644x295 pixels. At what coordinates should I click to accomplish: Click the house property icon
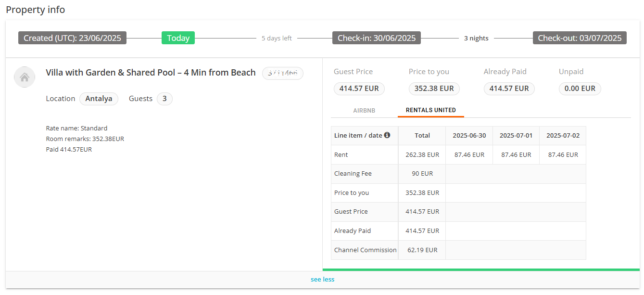tap(25, 77)
